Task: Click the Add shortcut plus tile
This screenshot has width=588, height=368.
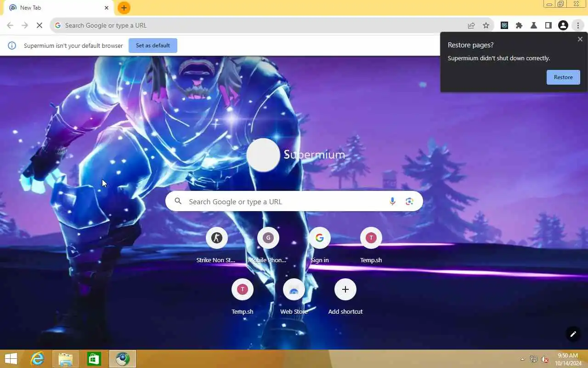Action: (345, 296)
